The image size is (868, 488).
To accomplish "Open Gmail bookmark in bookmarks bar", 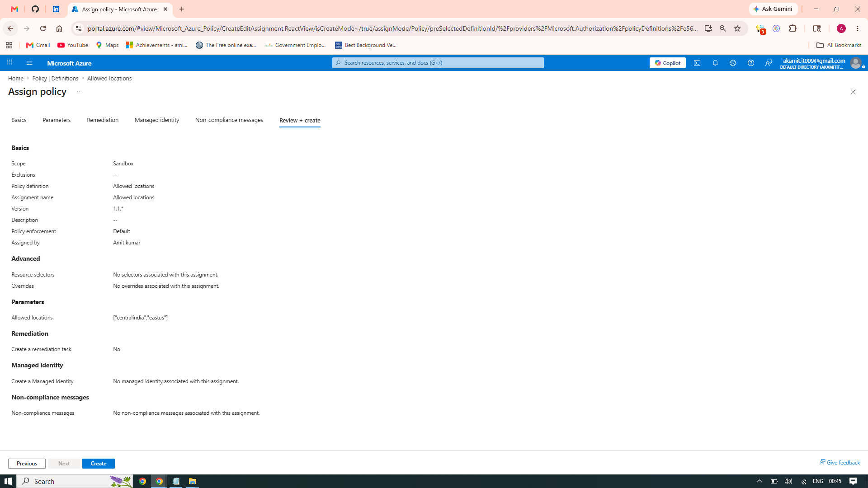I will pos(38,45).
